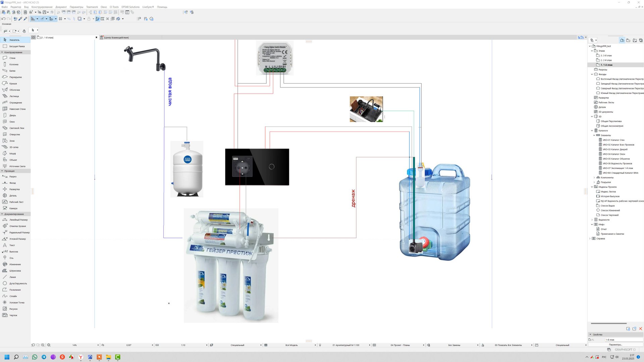Toggle the grid snap icon

point(60,19)
